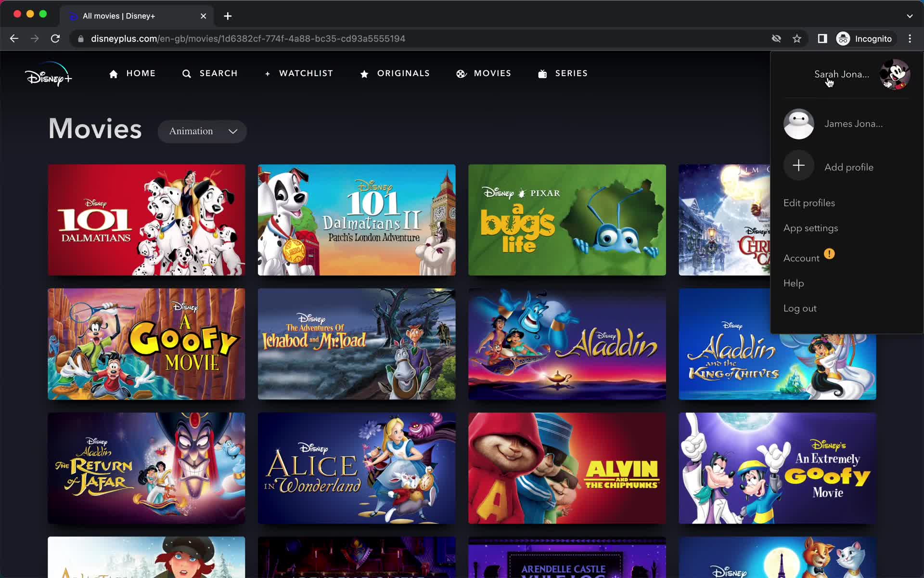The image size is (924, 578).
Task: Click the browser forward arrow
Action: 35,39
